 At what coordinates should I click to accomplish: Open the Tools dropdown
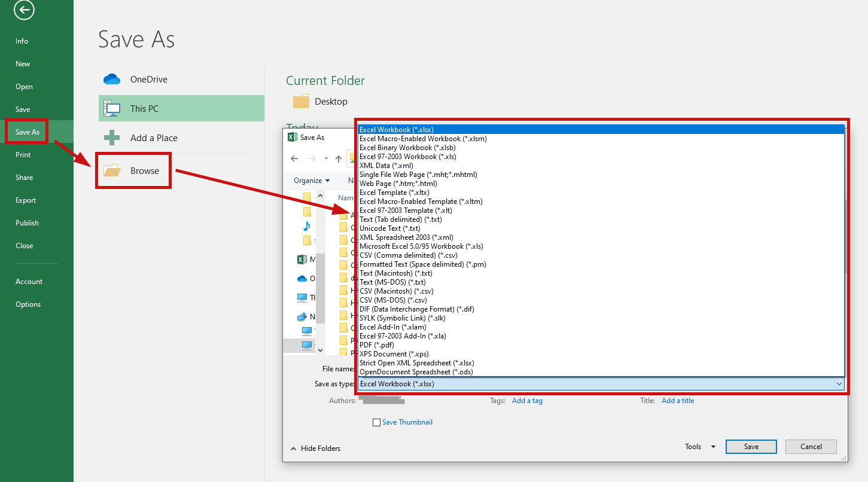[x=701, y=447]
